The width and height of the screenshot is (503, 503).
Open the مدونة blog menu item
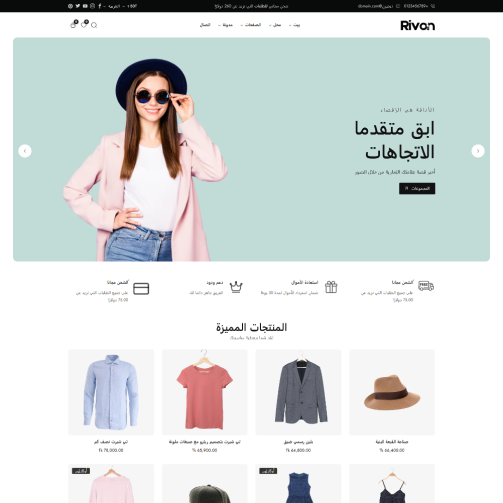226,25
